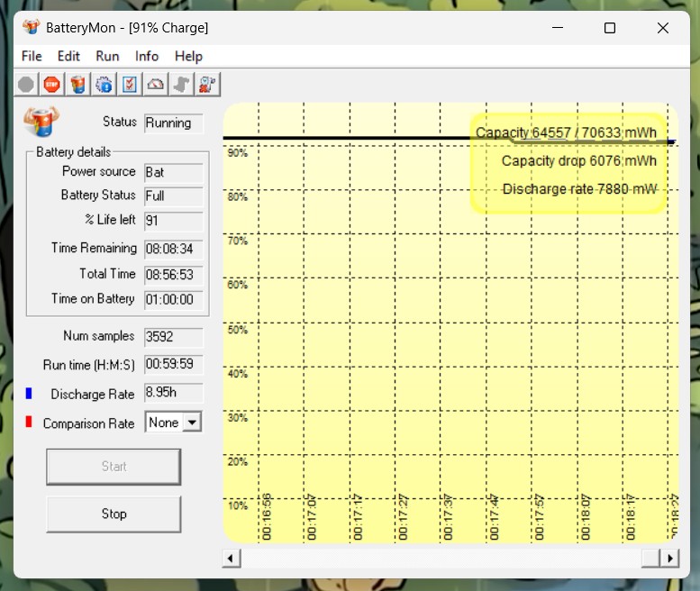Maximize the BatteryMon window
This screenshot has width=700, height=591.
(610, 28)
